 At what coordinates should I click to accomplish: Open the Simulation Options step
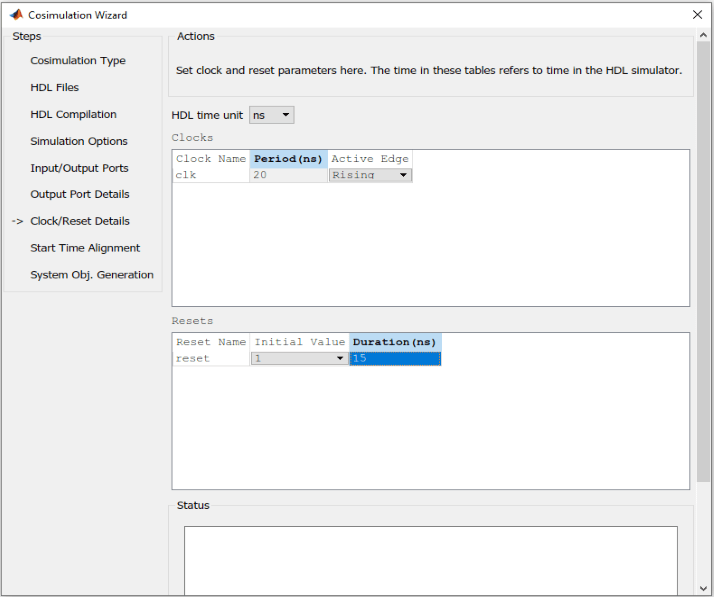(x=79, y=142)
